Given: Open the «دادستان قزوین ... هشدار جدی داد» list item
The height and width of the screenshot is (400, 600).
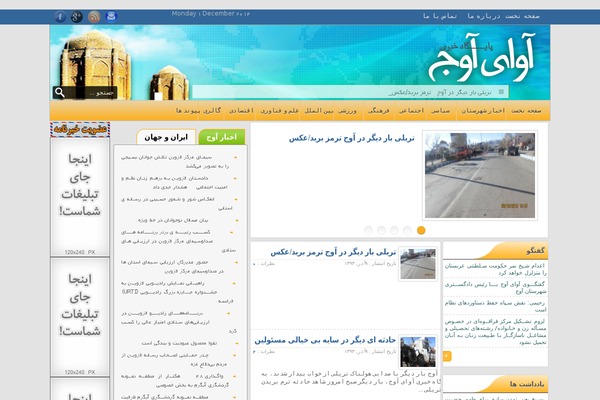Looking at the screenshot, I should coord(174,183).
